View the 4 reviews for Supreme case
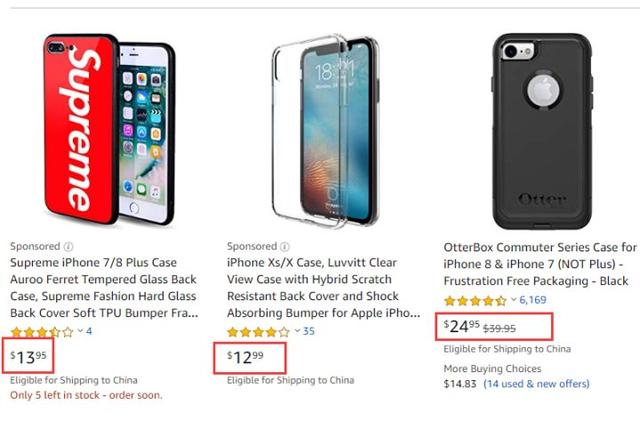Viewport: 640px width, 429px height. coord(89,331)
